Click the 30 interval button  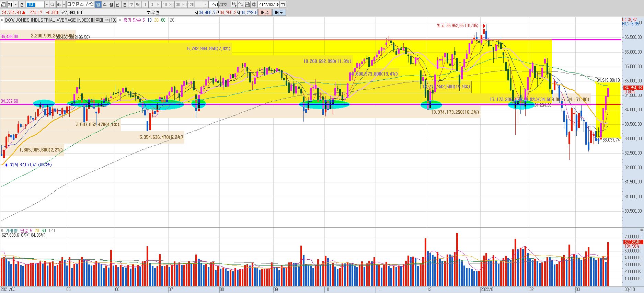178,4
